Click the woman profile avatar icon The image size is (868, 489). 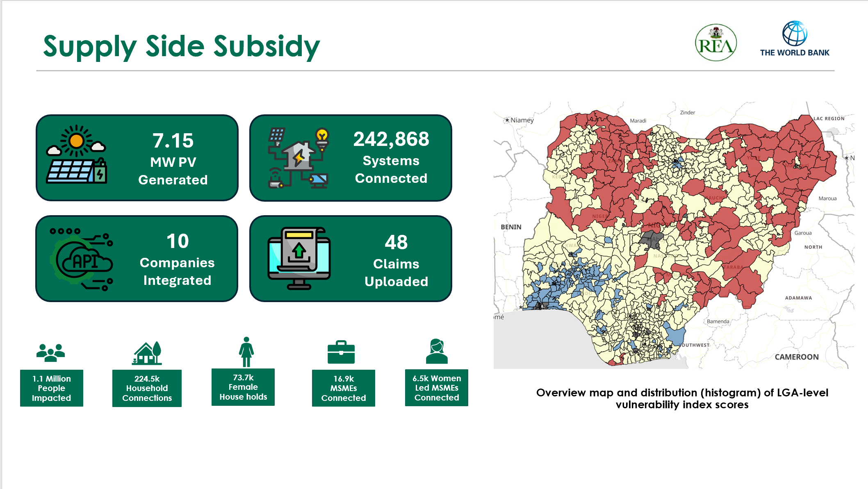click(436, 352)
